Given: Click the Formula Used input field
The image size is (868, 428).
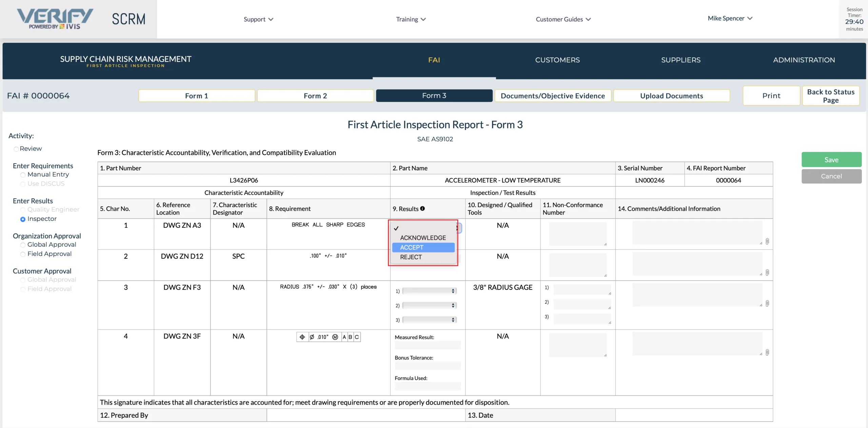Looking at the screenshot, I should (428, 386).
